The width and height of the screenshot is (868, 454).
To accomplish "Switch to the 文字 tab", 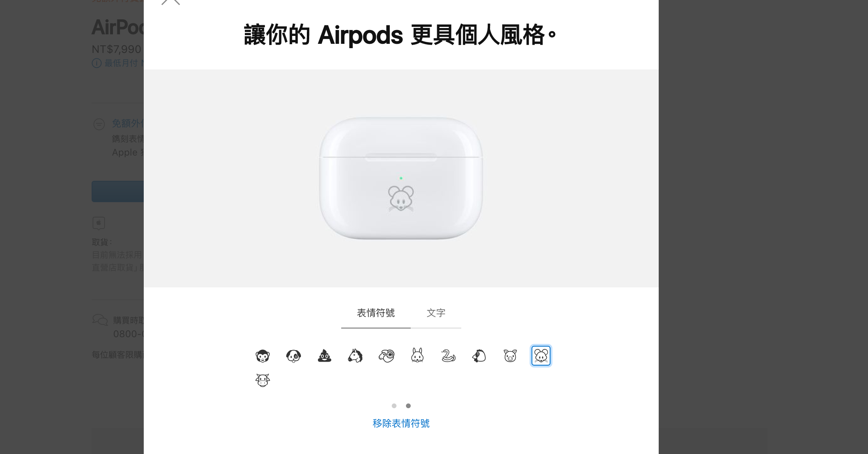I will tap(436, 313).
